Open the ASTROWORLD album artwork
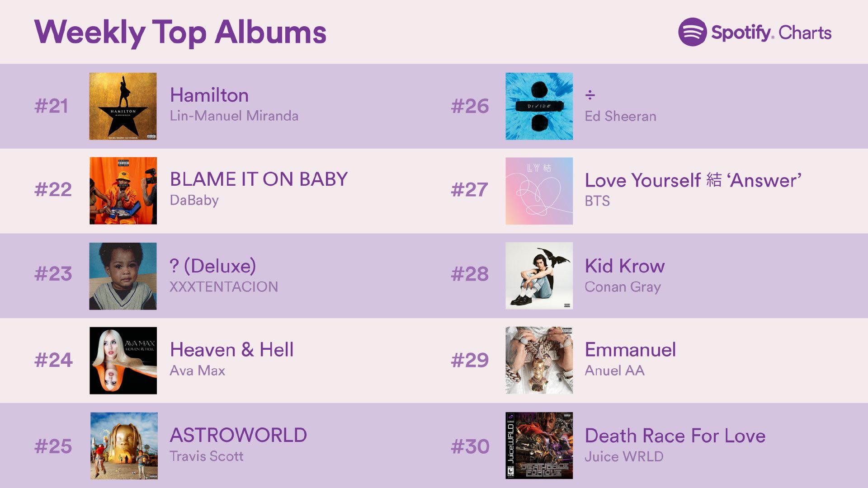Image resolution: width=868 pixels, height=488 pixels. tap(124, 446)
